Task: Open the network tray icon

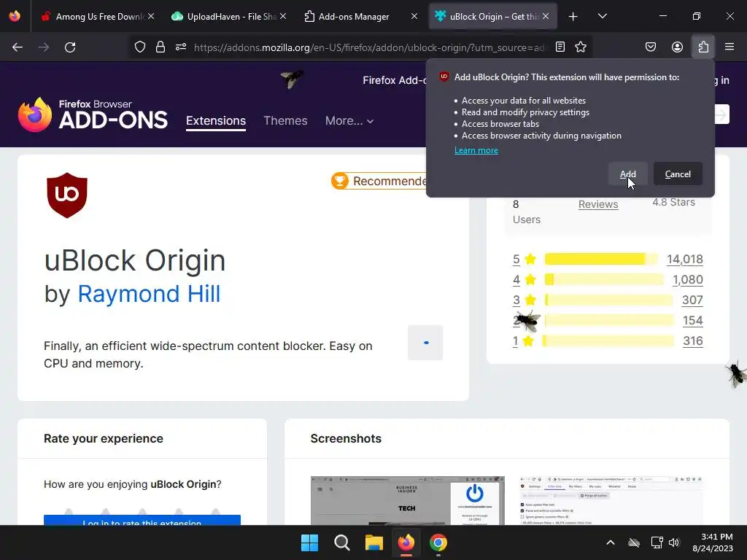Action: [657, 542]
